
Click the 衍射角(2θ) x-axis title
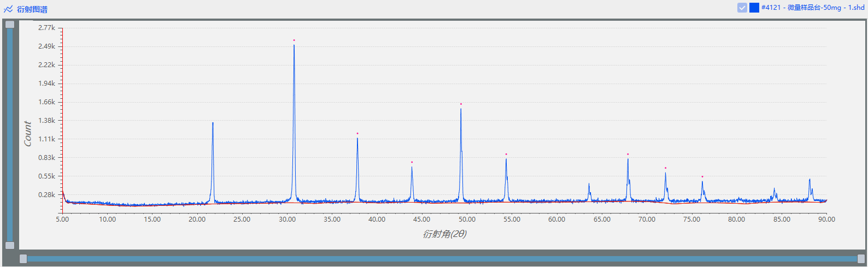tap(444, 234)
